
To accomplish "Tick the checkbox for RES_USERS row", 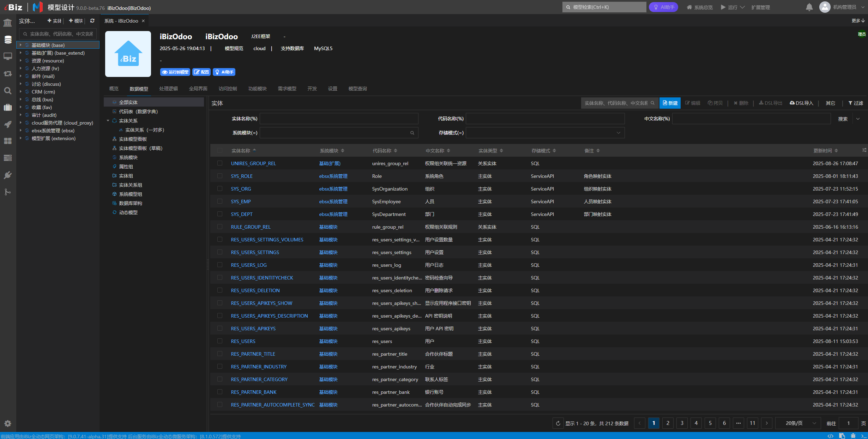I will click(220, 341).
